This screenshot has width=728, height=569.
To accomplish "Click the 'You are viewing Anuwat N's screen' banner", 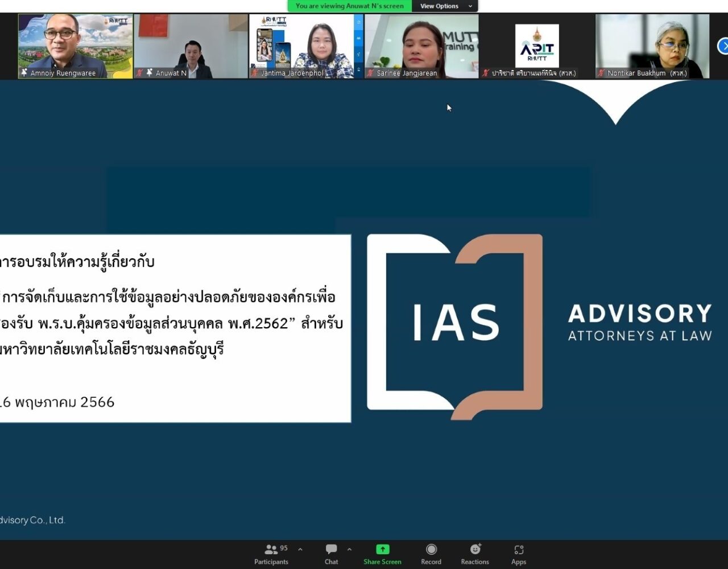I will click(x=350, y=6).
